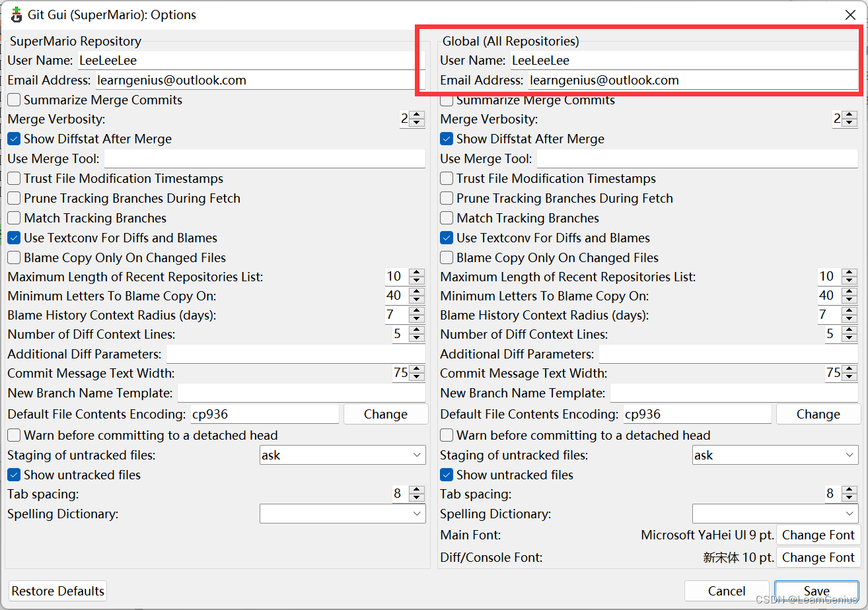The width and height of the screenshot is (868, 610).
Task: Click cp936 encoding field in Global section
Action: 698,415
